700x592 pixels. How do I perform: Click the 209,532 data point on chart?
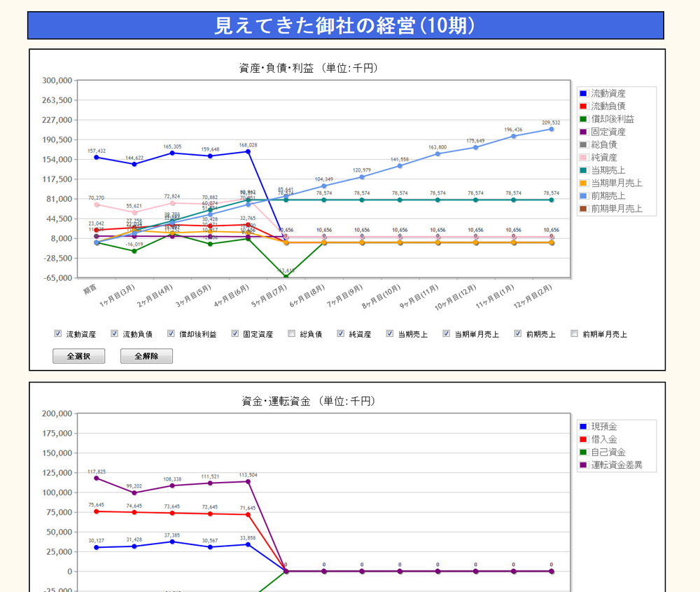[x=552, y=129]
